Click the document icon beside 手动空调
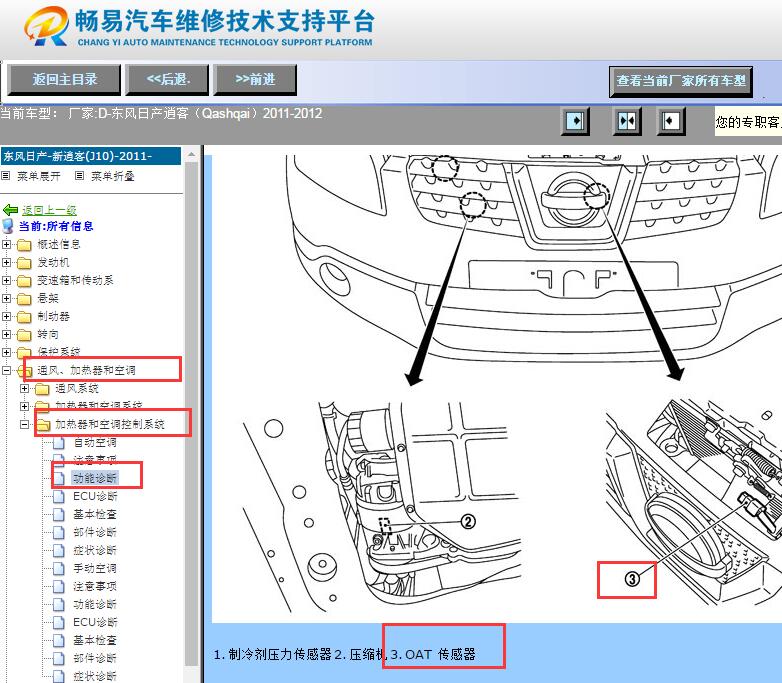 click(x=59, y=568)
